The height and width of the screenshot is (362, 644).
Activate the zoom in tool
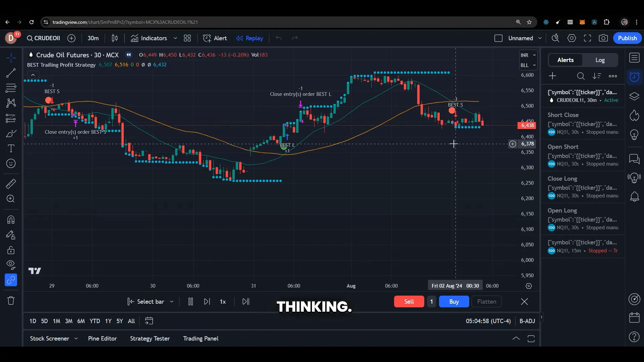[x=11, y=199]
